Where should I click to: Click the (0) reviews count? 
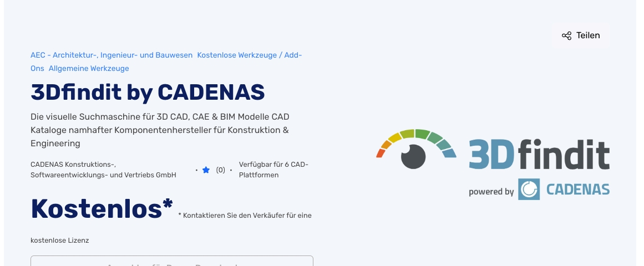coord(221,170)
